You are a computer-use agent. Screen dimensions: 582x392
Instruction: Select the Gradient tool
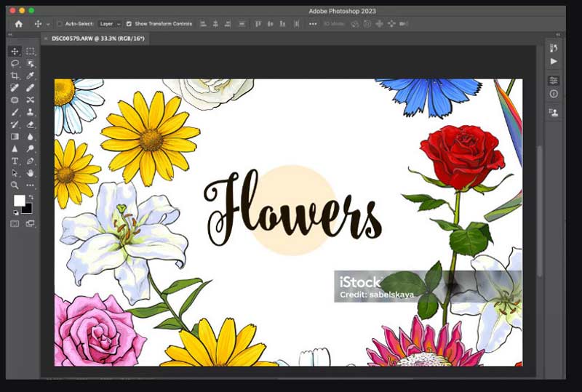(15, 137)
